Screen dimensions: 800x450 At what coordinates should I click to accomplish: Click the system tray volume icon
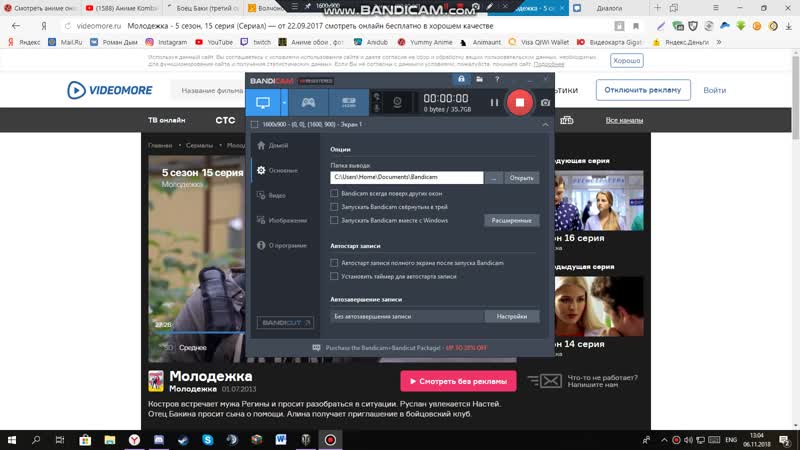click(688, 440)
